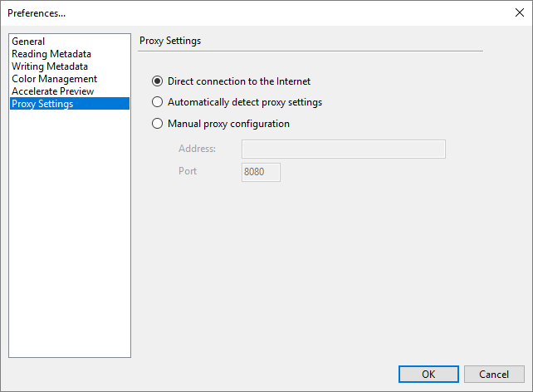Enable Automatically detect proxy settings radio button
Screen dimensions: 533x392
pyautogui.click(x=158, y=103)
